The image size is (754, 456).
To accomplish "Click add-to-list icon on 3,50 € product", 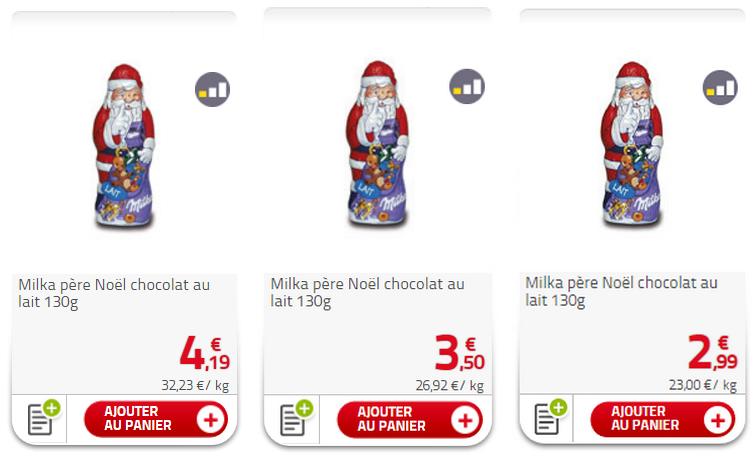I will pyautogui.click(x=297, y=418).
